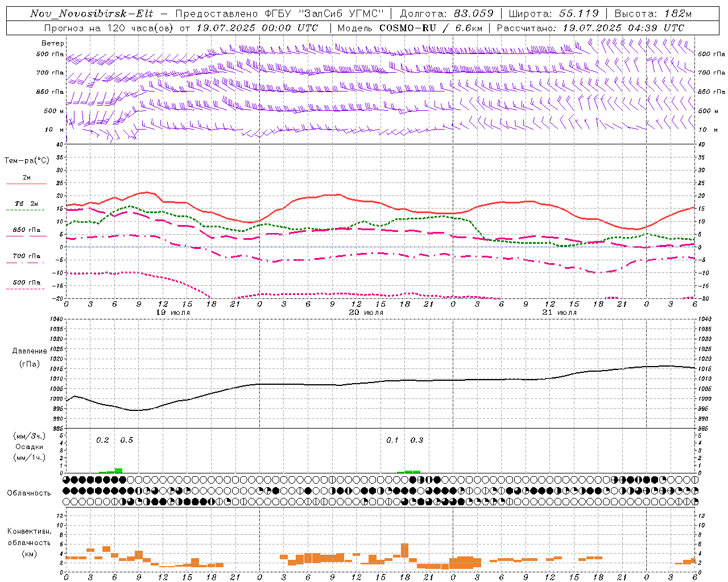Click the Широта: 55.119 value
728x582 pixels.
coord(553,14)
